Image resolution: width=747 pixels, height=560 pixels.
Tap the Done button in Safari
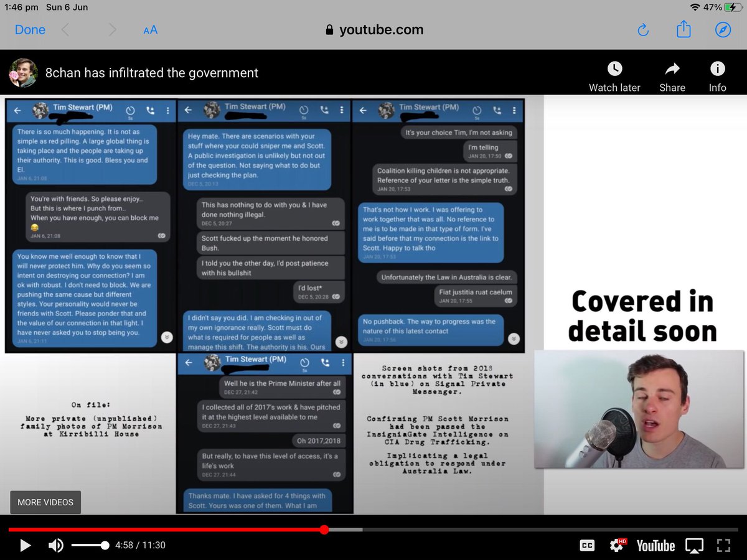pos(30,30)
